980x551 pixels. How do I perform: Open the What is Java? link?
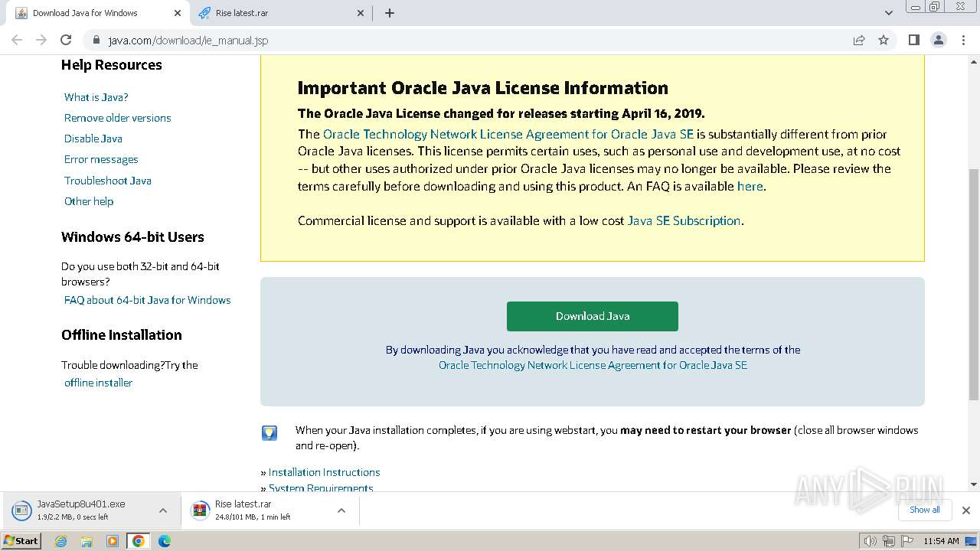(96, 97)
